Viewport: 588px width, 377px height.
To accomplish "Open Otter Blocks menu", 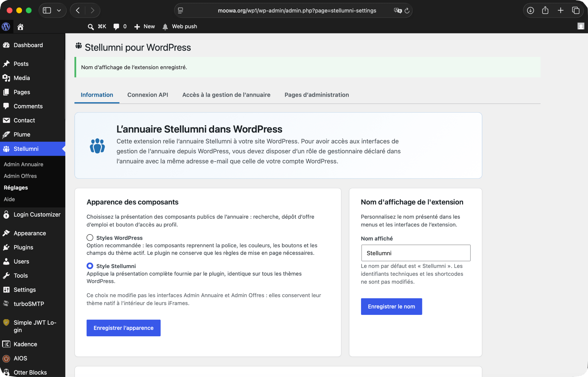I will 32,372.
